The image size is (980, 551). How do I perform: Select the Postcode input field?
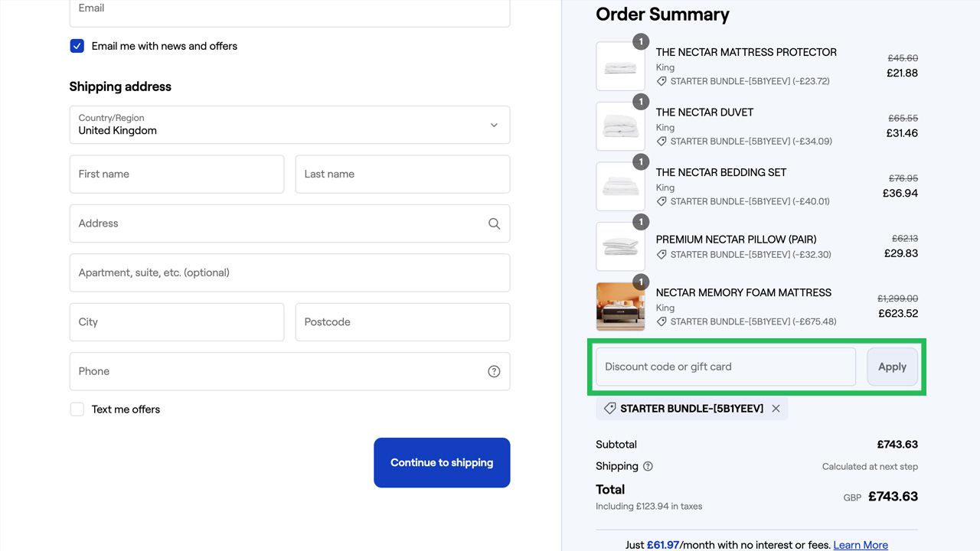(403, 322)
